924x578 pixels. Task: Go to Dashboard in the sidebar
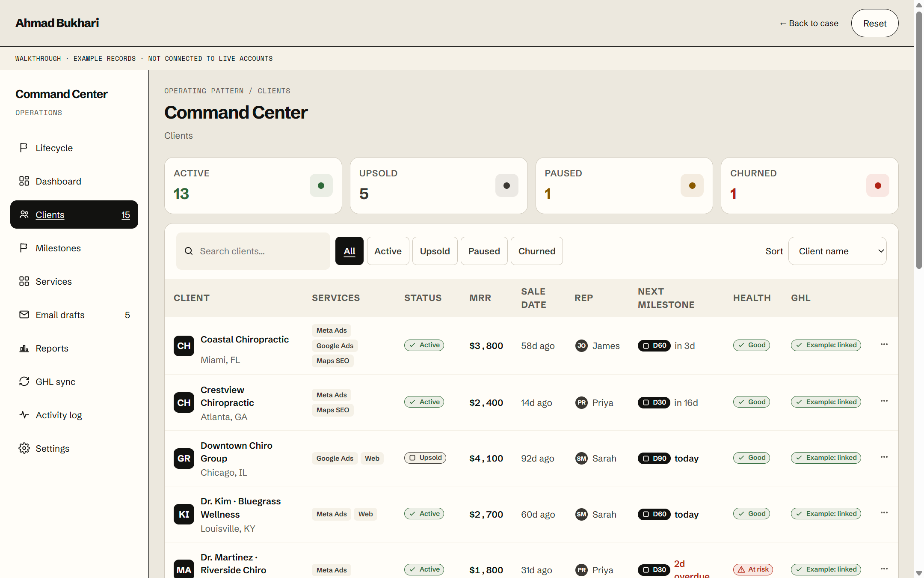coord(74,181)
